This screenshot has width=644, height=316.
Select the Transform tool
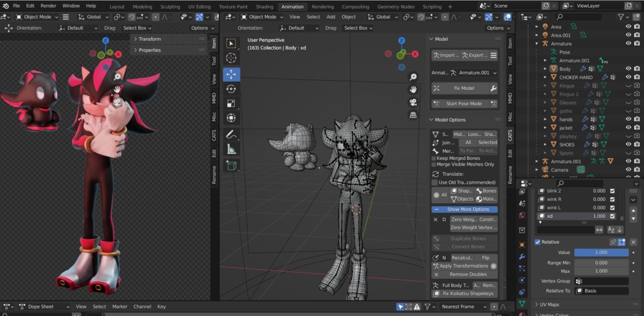click(x=231, y=118)
